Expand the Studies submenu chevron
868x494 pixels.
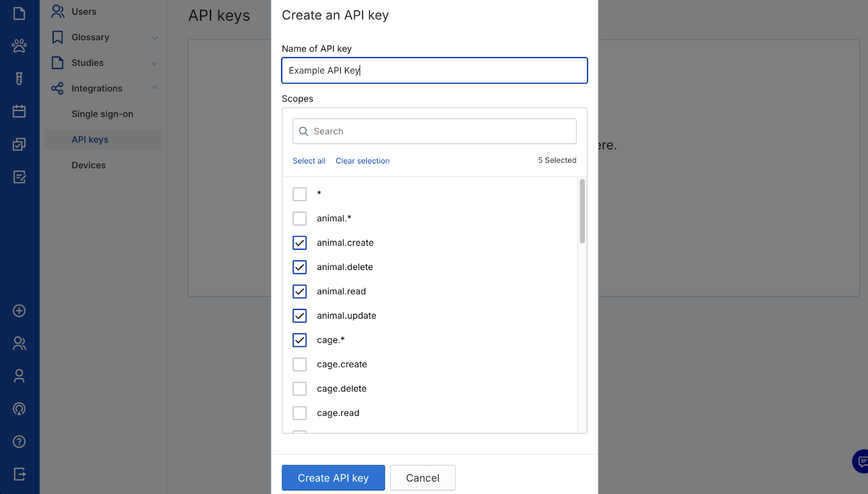[x=155, y=63]
